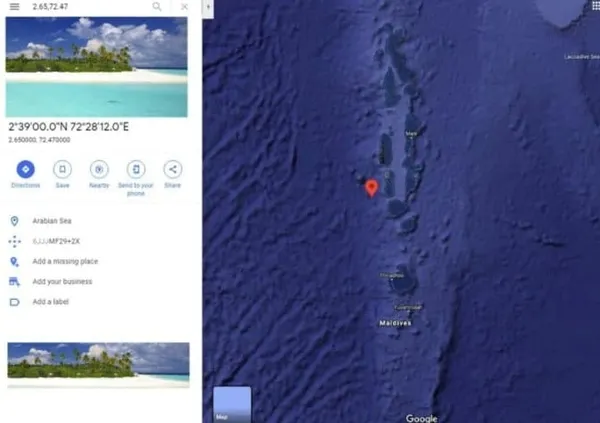Collapse the side panel arrow
The height and width of the screenshot is (423, 600).
(x=208, y=7)
